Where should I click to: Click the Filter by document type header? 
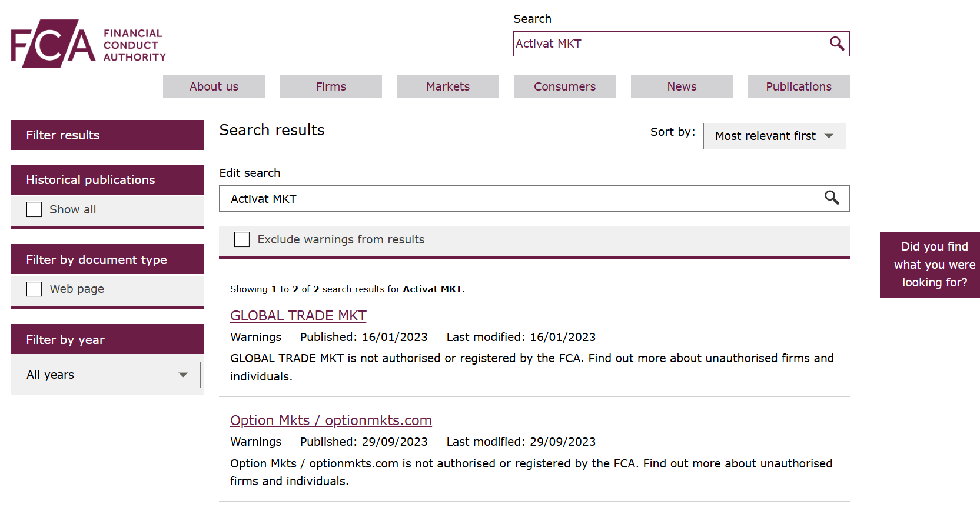(108, 259)
